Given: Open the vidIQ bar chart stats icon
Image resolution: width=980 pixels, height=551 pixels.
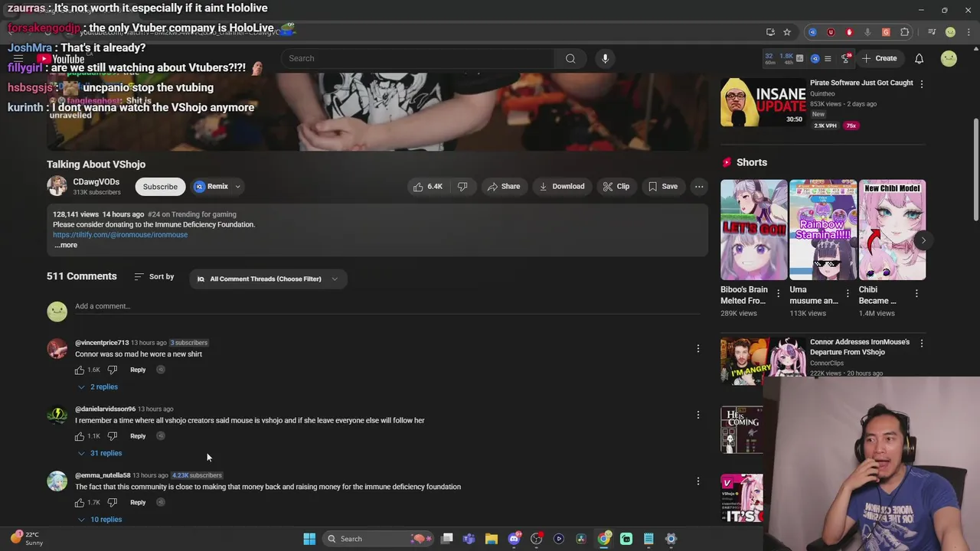Looking at the screenshot, I should point(799,58).
